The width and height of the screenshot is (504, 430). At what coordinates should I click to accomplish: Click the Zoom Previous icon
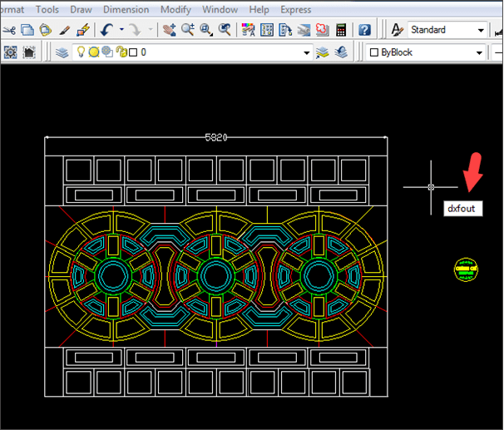(x=225, y=30)
